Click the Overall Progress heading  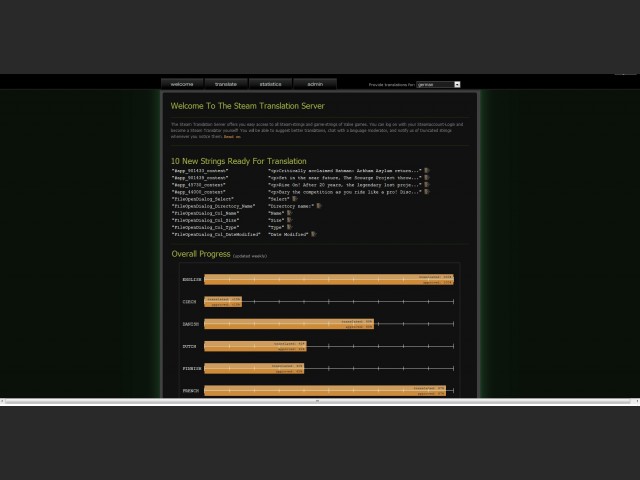coord(201,254)
